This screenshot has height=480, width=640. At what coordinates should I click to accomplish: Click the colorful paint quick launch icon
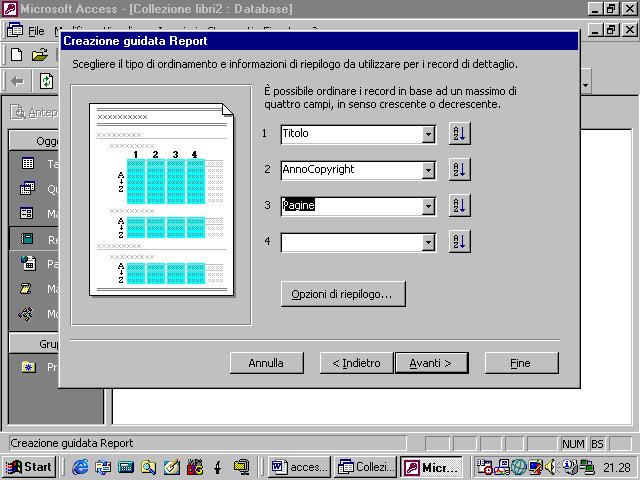pos(195,467)
